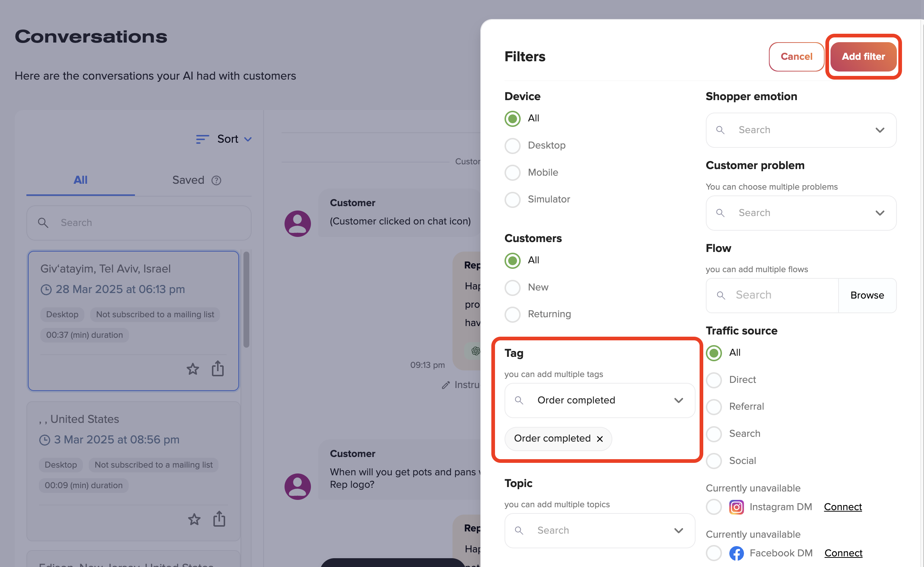The width and height of the screenshot is (924, 567).
Task: Click Browse in the Flow section
Action: click(x=867, y=295)
